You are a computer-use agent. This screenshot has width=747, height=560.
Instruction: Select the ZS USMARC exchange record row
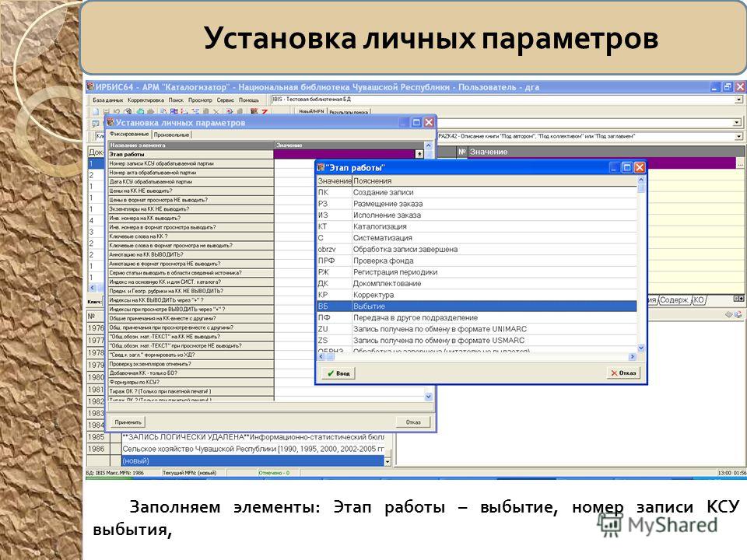point(476,341)
